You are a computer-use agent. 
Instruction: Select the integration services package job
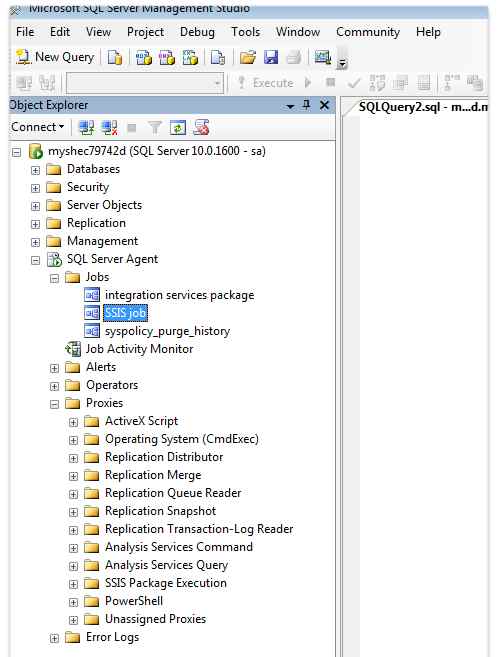(179, 295)
